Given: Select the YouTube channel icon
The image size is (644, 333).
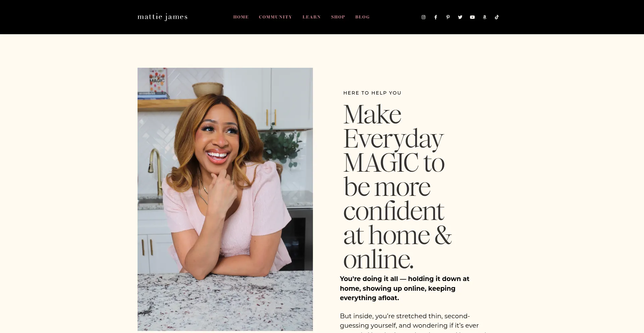Looking at the screenshot, I should pos(472,17).
